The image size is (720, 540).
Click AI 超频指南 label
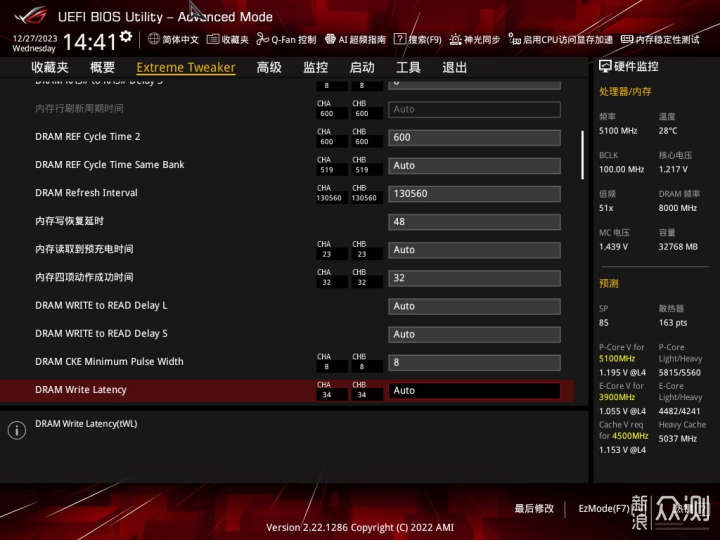(x=362, y=39)
